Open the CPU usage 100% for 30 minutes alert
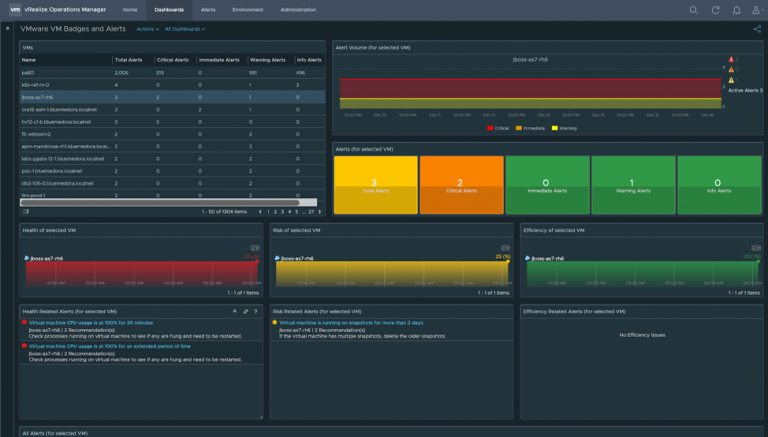This screenshot has width=768, height=437. click(91, 323)
